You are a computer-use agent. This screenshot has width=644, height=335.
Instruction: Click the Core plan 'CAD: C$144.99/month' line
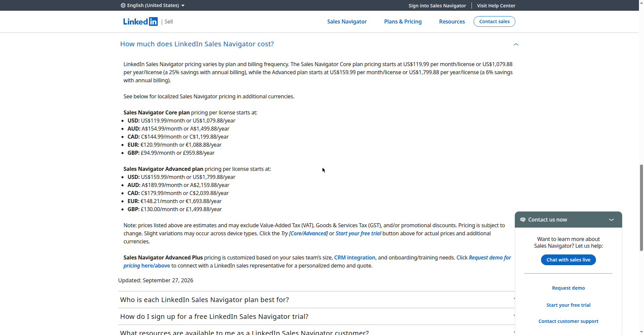178,137
